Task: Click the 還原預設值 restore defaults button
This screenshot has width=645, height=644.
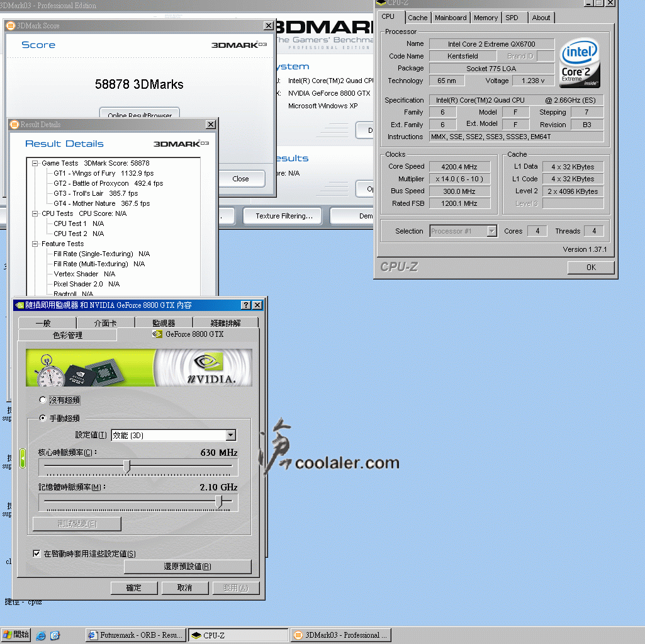Action: pyautogui.click(x=188, y=567)
